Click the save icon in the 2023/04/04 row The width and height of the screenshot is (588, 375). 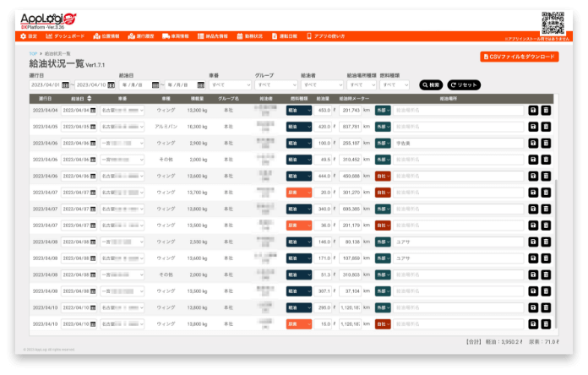pyautogui.click(x=533, y=111)
